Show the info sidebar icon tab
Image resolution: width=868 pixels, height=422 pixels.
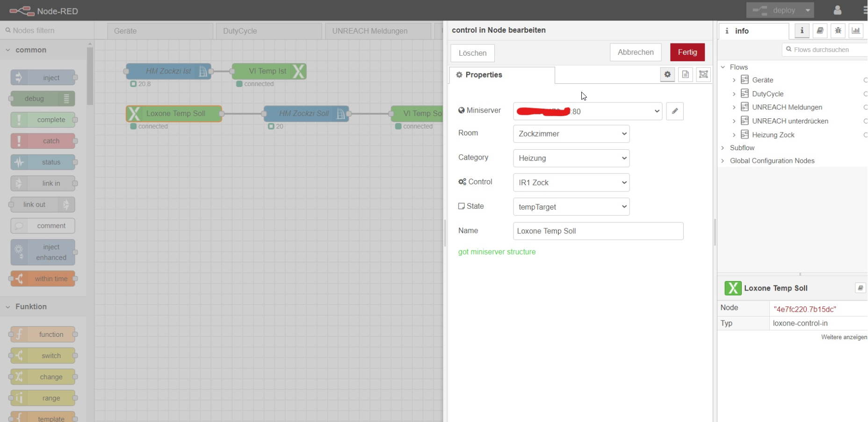[802, 31]
